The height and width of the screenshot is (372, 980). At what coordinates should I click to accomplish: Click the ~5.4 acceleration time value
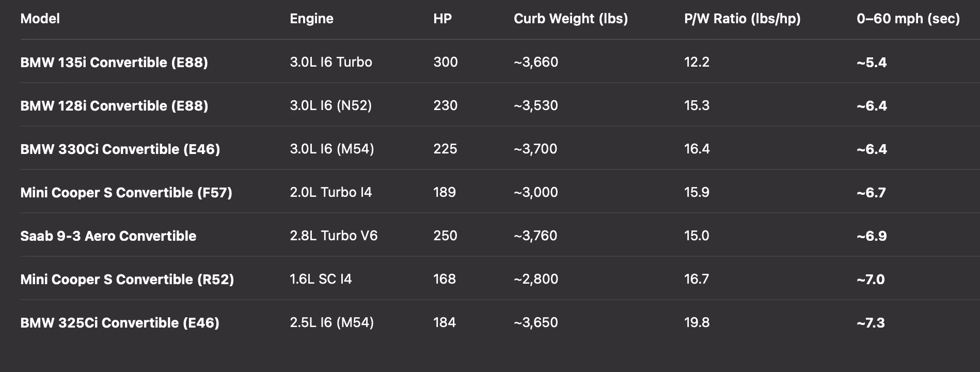pos(872,62)
